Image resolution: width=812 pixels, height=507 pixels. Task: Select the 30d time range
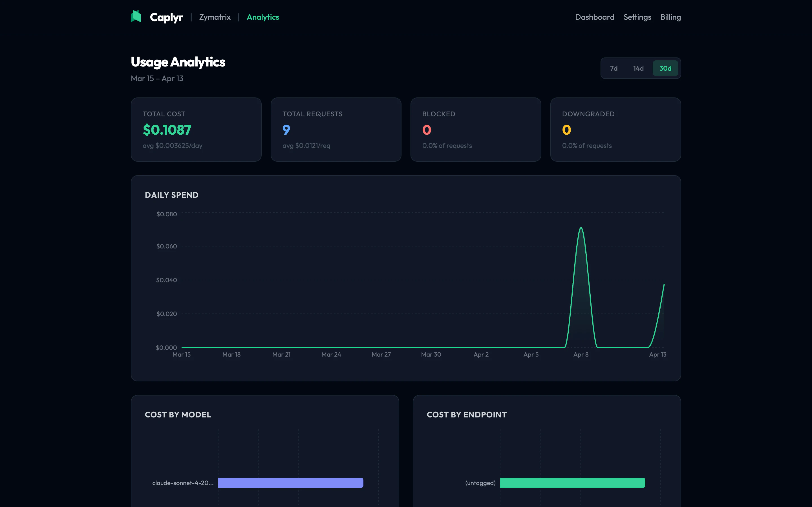click(x=665, y=68)
